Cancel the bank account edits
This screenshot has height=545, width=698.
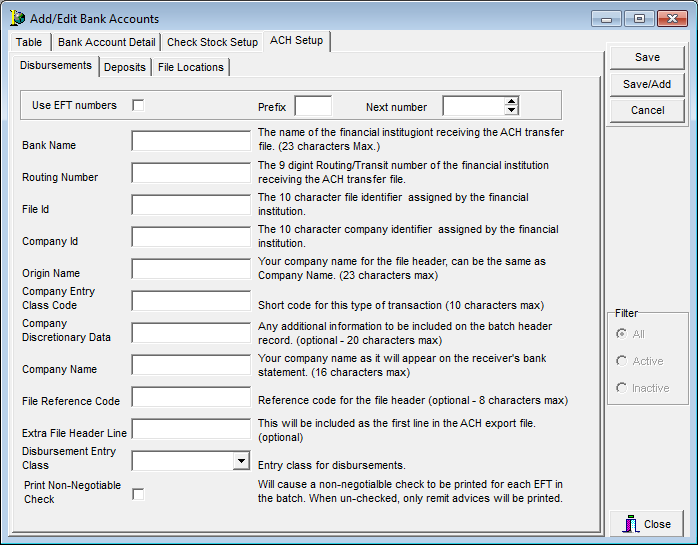(x=647, y=110)
